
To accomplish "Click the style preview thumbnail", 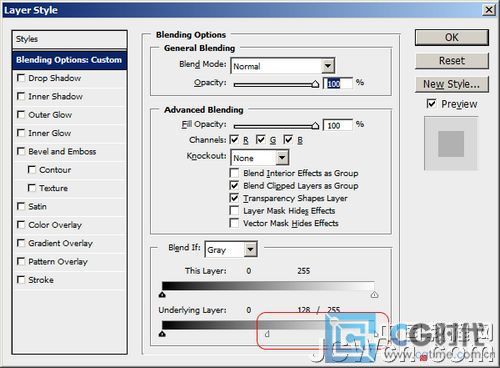I will tap(451, 144).
